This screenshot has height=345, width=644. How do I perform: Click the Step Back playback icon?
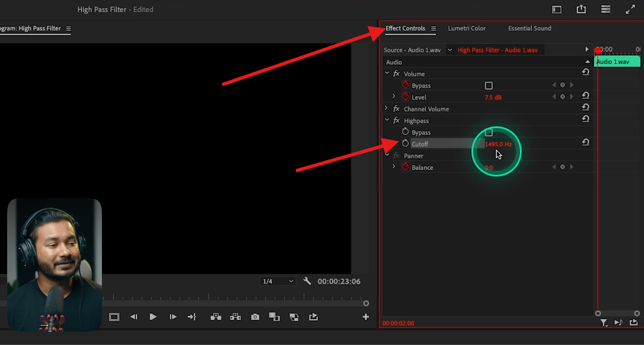pyautogui.click(x=134, y=317)
